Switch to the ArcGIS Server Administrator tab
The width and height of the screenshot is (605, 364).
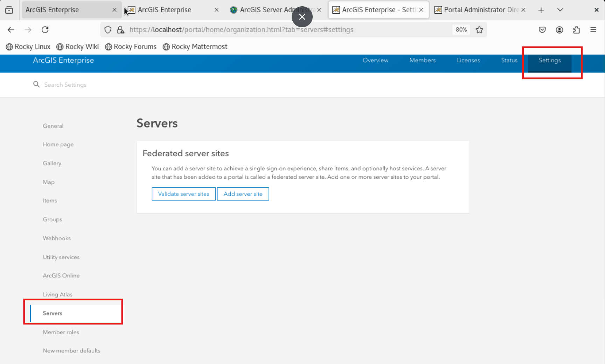point(276,10)
